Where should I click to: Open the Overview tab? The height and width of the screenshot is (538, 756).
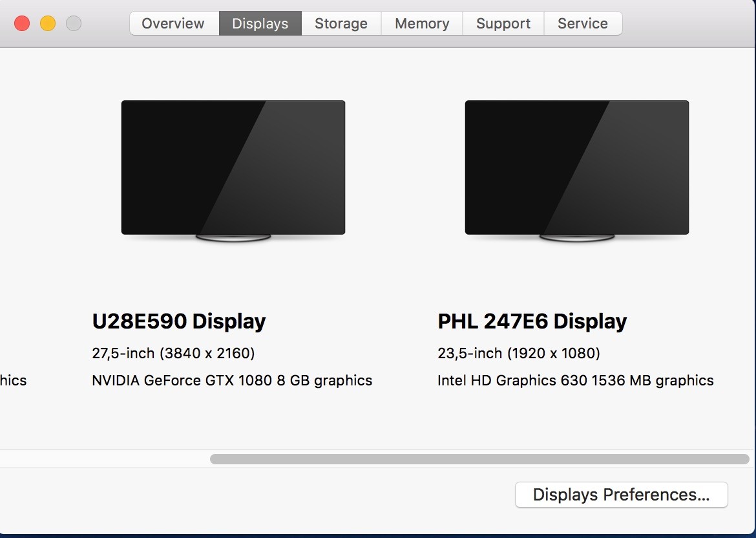click(x=174, y=24)
